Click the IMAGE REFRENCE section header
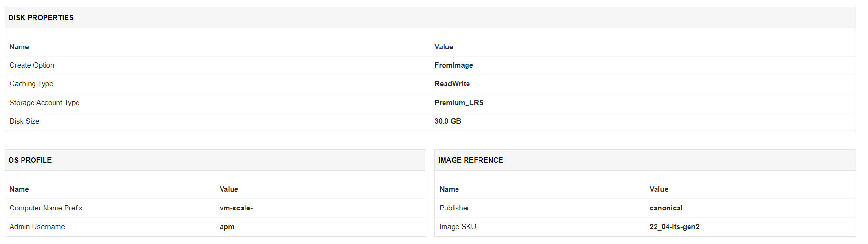The image size is (868, 244). pos(470,160)
